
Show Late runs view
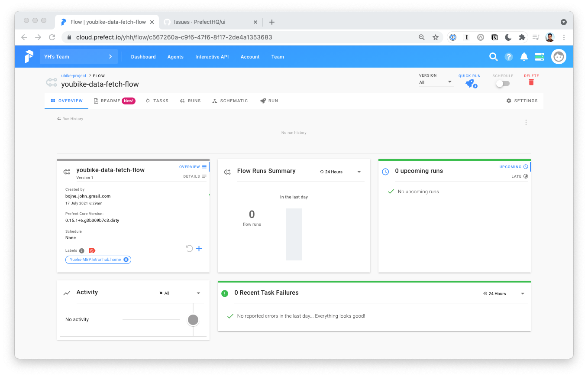coord(520,176)
